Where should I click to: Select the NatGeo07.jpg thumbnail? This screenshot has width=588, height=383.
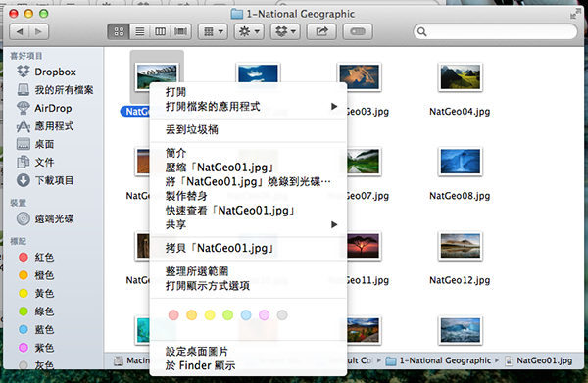click(360, 162)
